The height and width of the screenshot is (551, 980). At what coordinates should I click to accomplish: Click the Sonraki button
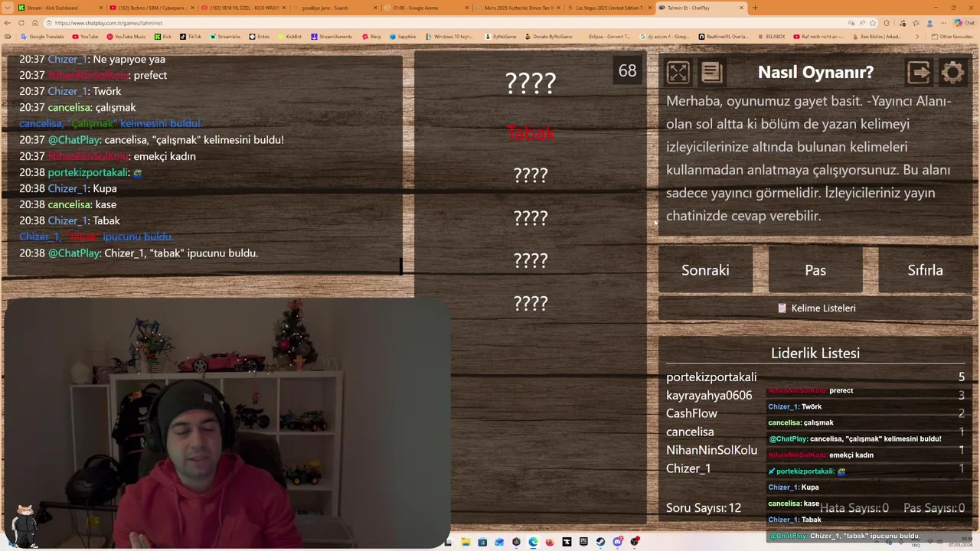click(x=705, y=270)
